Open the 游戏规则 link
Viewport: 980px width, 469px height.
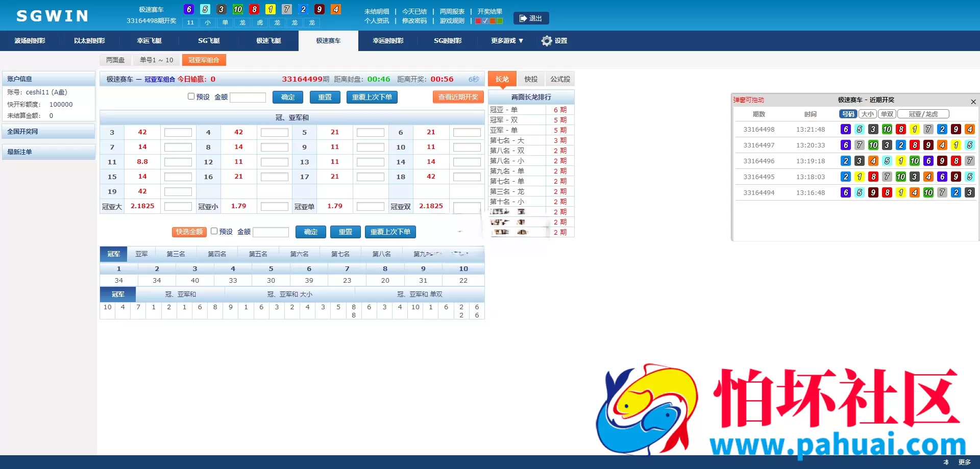coord(452,21)
